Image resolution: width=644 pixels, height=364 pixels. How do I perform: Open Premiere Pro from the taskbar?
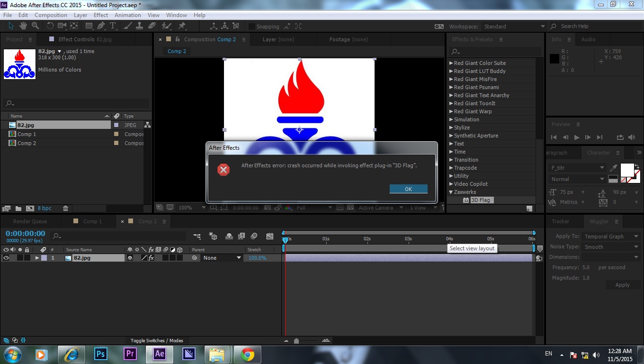tap(130, 354)
